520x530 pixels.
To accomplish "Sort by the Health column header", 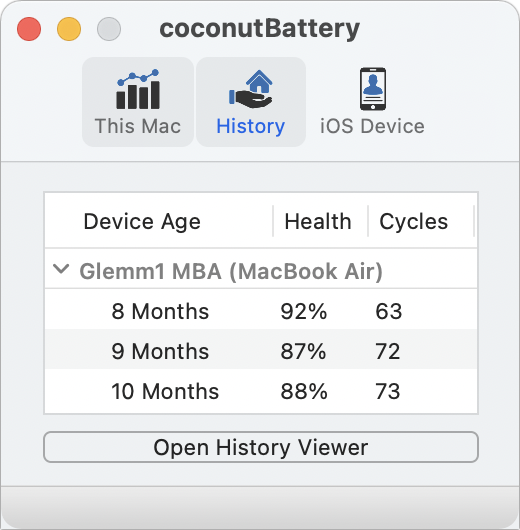I will 318,222.
